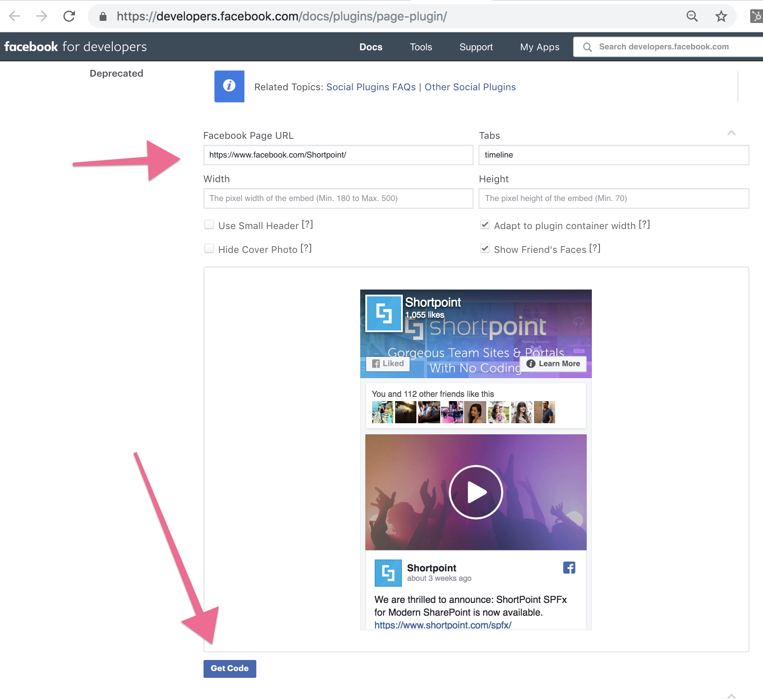
Task: Uncheck Show Friend's Faces
Action: coord(485,249)
